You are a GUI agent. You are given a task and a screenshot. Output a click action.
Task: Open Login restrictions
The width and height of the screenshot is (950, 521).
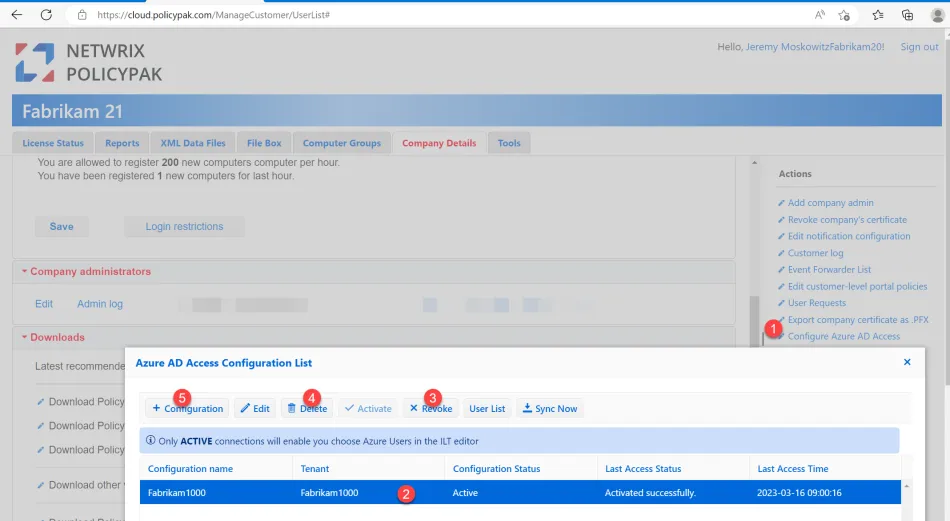click(x=184, y=227)
